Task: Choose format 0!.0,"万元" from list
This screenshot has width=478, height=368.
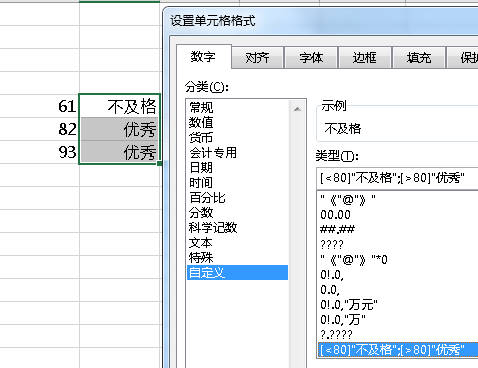Action: (398, 305)
